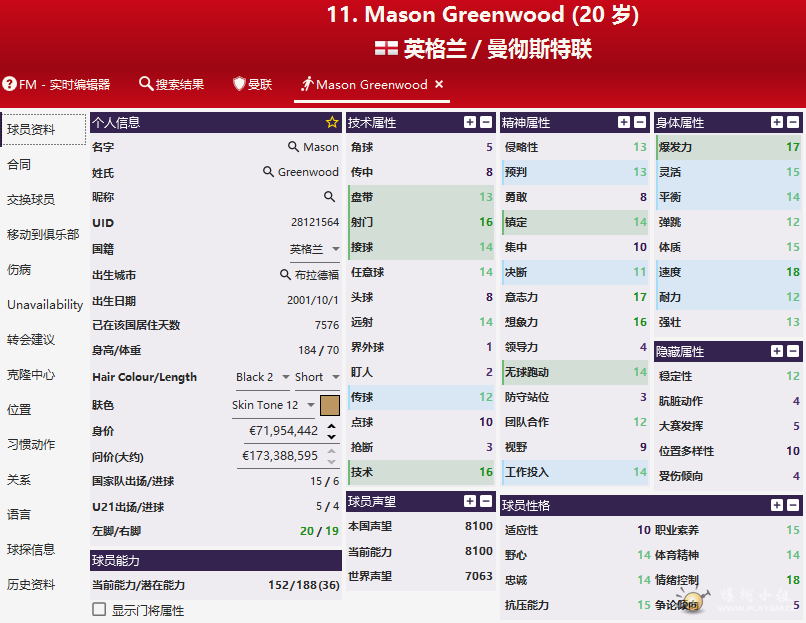This screenshot has height=623, width=806.
Task: Open the 转会建议 sidebar section
Action: 31,339
